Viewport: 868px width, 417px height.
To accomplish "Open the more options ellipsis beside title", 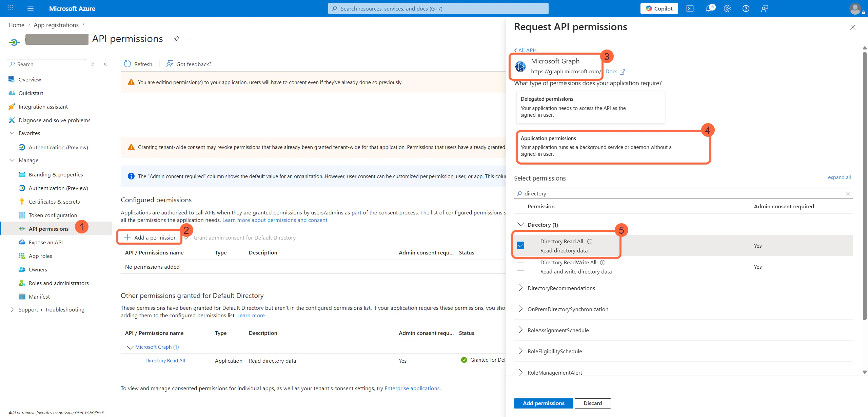I will pyautogui.click(x=190, y=39).
